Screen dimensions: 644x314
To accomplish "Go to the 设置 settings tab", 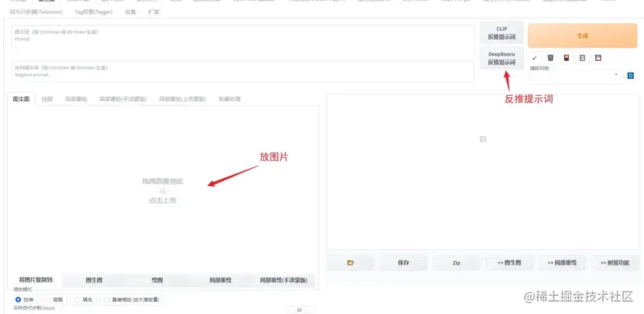I will click(x=130, y=12).
